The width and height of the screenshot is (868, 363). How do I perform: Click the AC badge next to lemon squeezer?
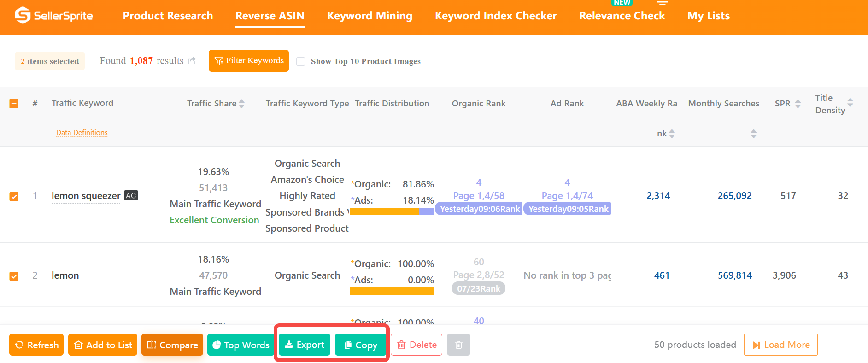[x=131, y=195]
